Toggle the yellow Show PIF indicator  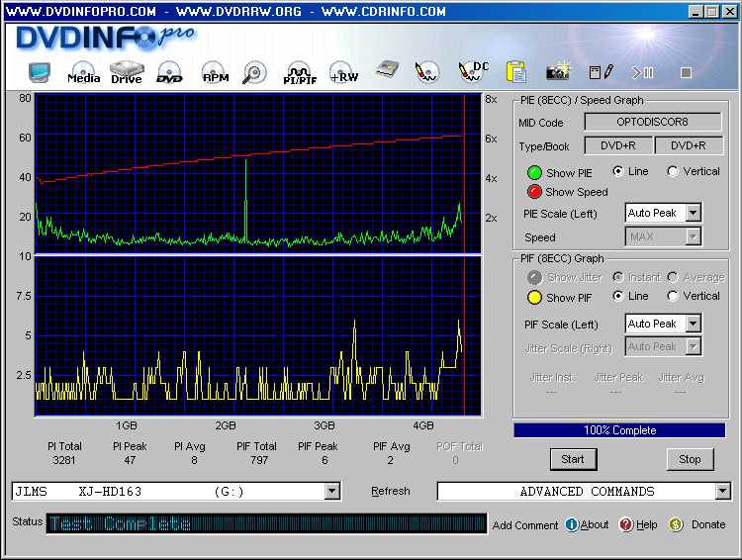click(534, 298)
